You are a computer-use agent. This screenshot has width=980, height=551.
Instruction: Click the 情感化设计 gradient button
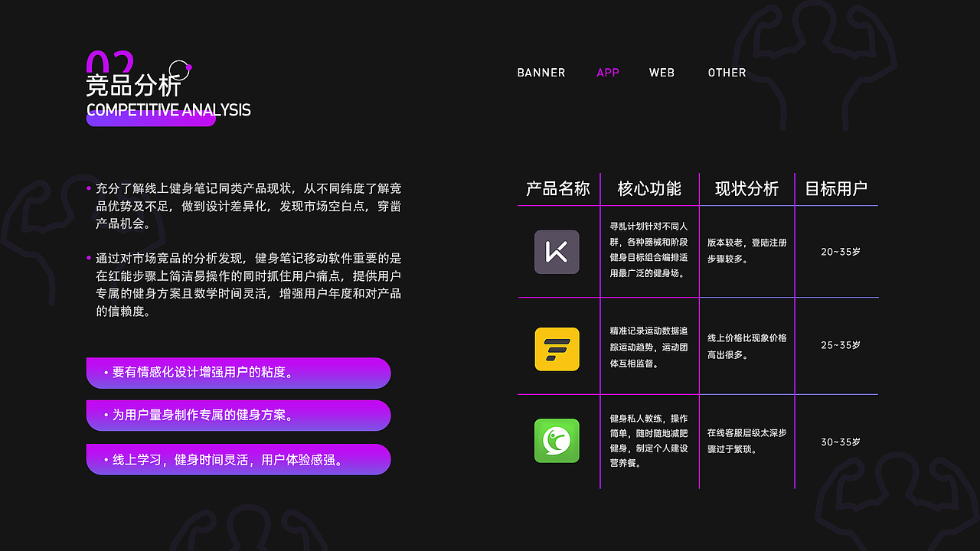238,373
